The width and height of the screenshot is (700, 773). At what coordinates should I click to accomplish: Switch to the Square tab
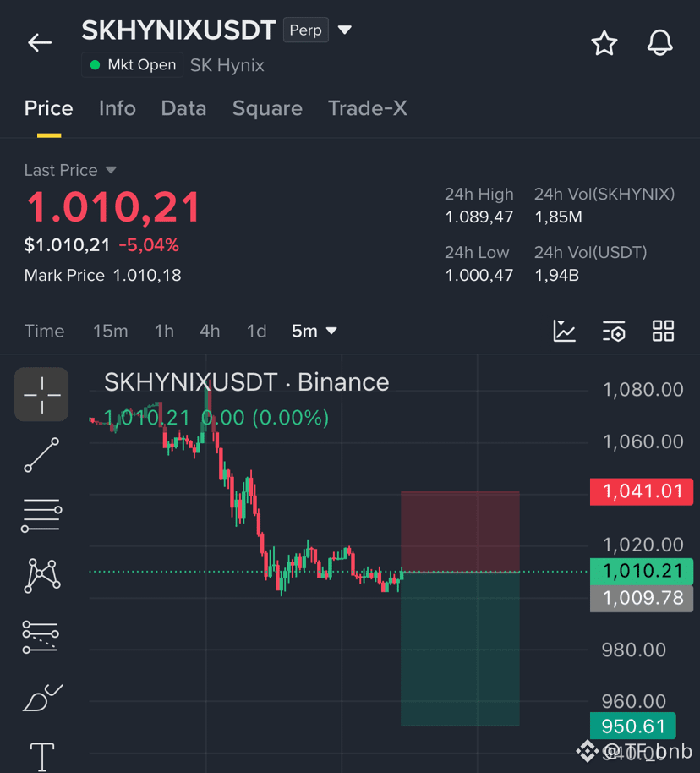pos(267,108)
